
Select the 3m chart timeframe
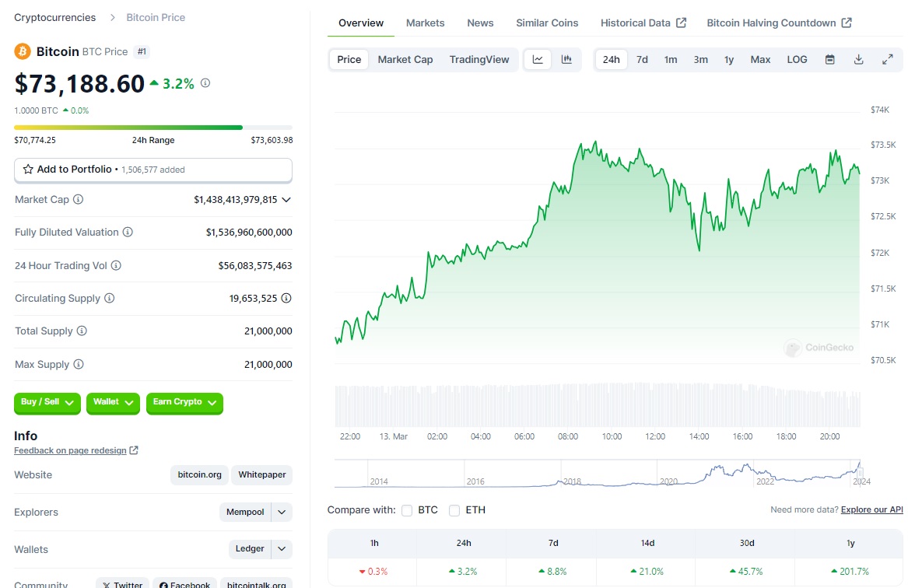(701, 60)
